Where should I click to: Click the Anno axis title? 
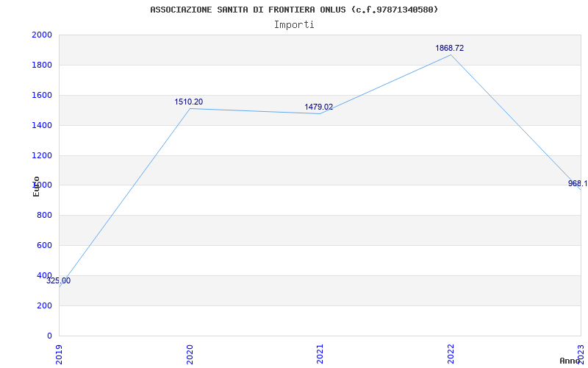(x=570, y=361)
